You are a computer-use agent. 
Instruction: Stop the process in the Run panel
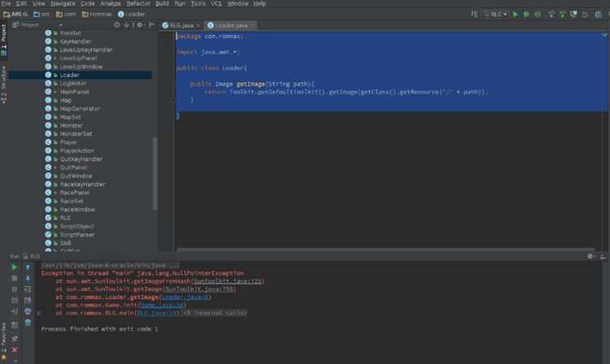click(15, 279)
